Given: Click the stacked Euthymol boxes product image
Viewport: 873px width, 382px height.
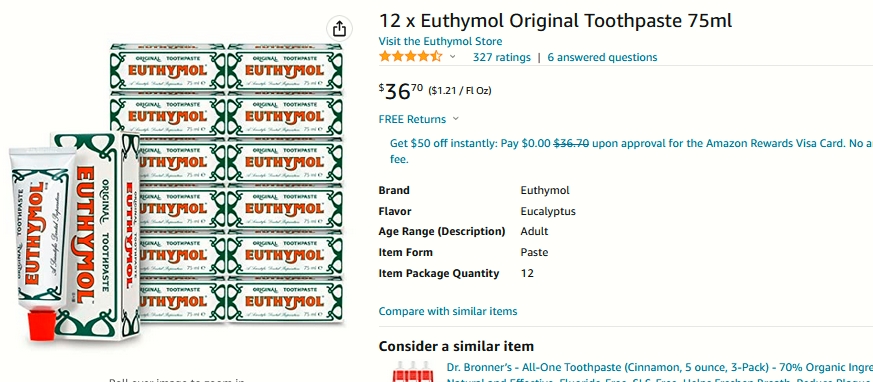Looking at the screenshot, I should tap(227, 183).
